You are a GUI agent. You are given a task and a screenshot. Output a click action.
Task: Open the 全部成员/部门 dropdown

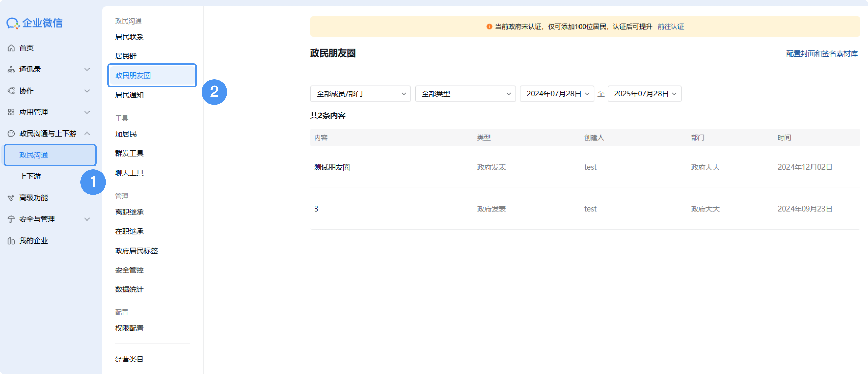click(360, 94)
